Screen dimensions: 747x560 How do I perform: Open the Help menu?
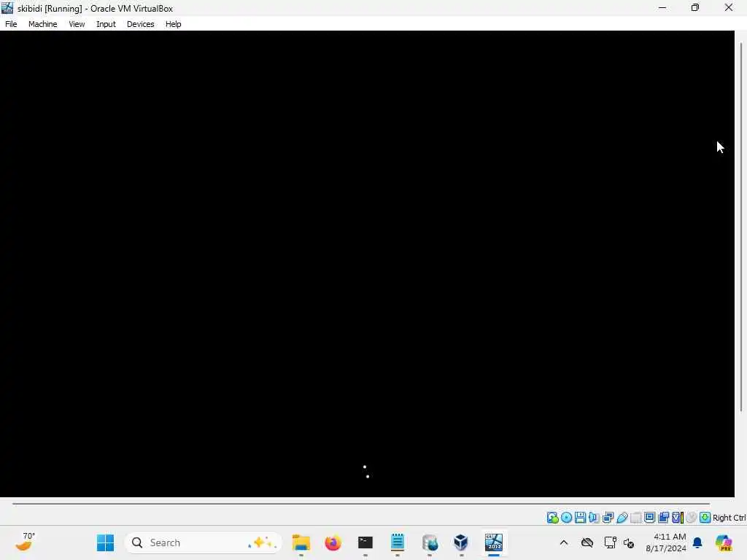click(x=174, y=24)
